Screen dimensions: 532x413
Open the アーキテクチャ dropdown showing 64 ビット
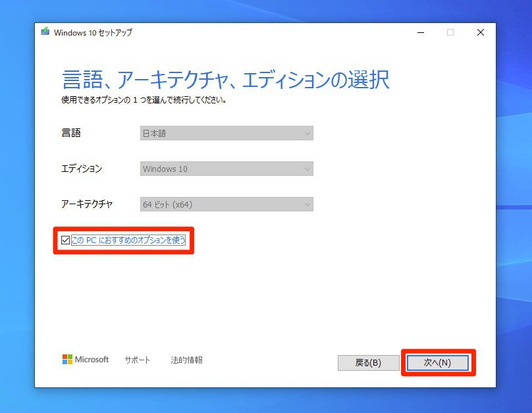pos(226,204)
